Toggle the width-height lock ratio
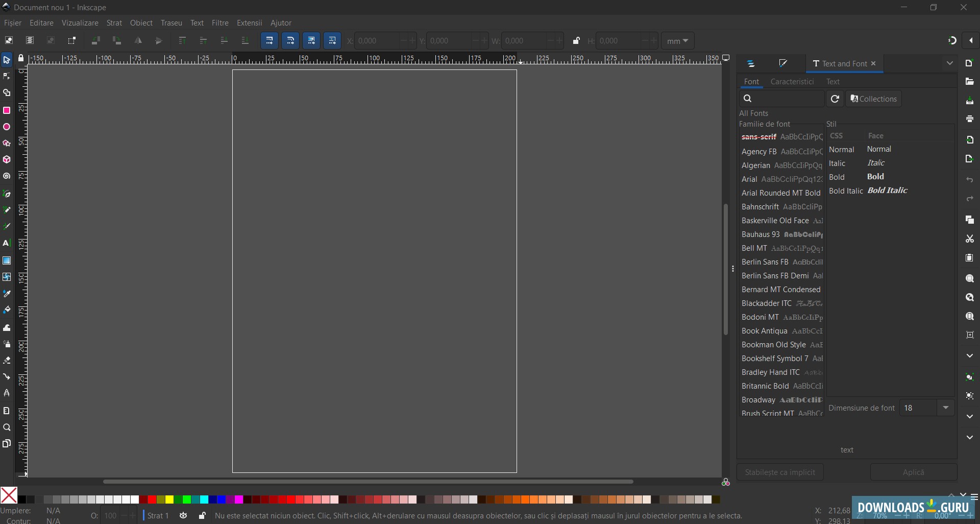This screenshot has width=980, height=524. coord(576,40)
